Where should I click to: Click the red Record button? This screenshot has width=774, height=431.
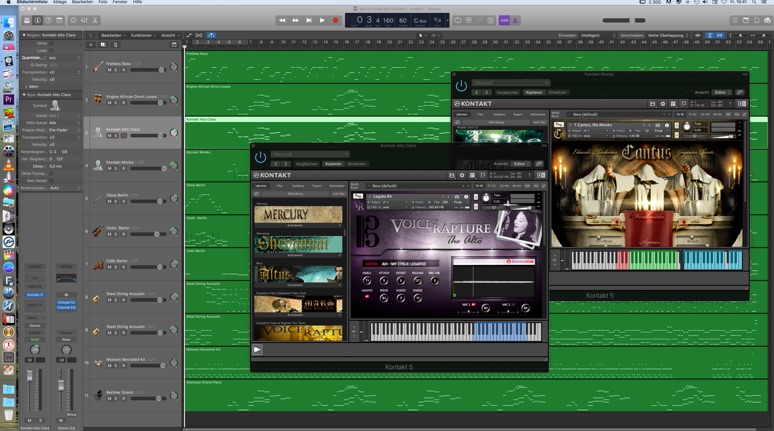coord(335,20)
